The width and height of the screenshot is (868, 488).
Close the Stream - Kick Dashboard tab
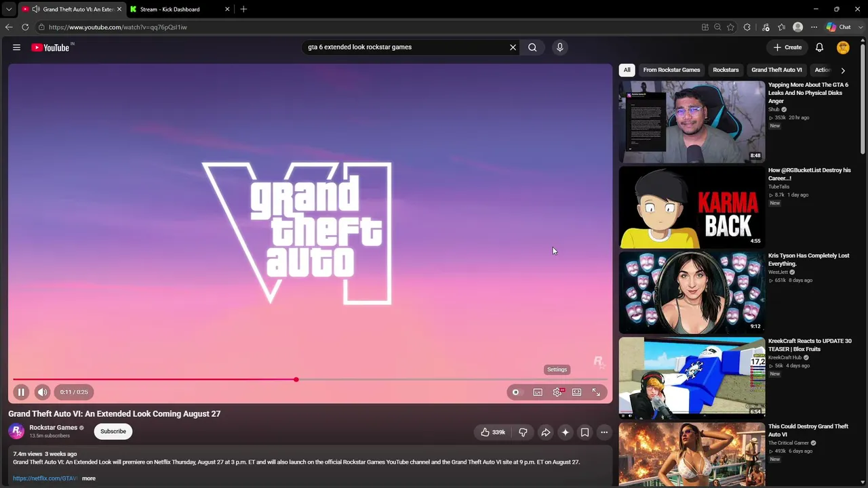pyautogui.click(x=227, y=9)
